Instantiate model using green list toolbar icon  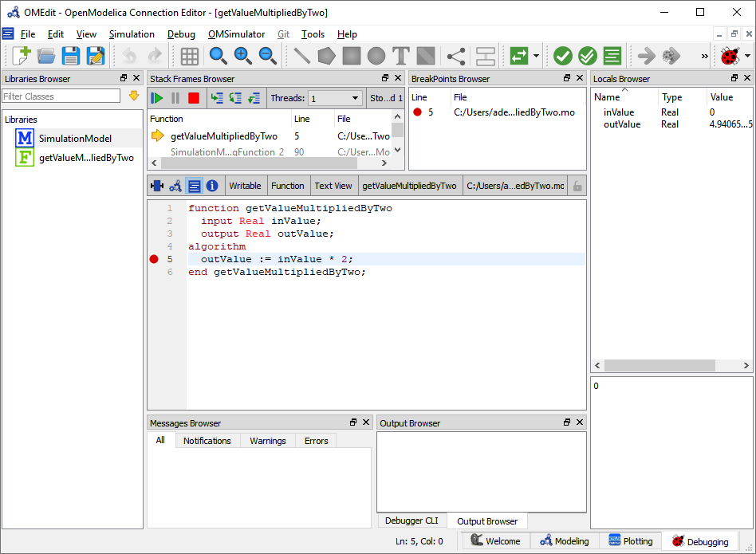(611, 56)
